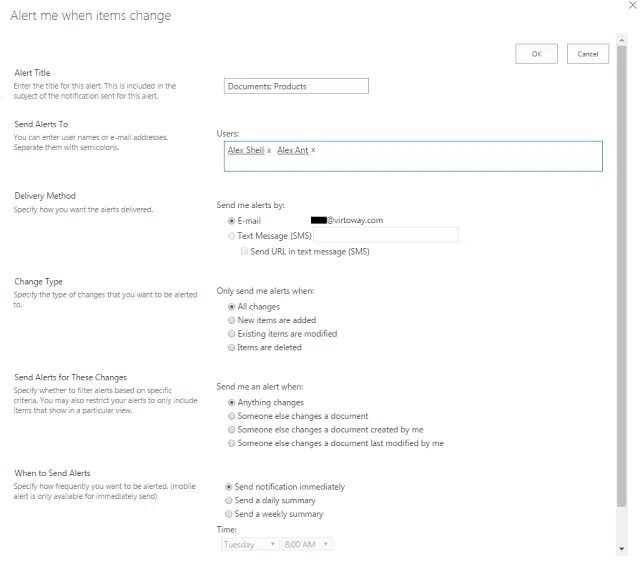Click inside the Users people picker box

413,156
